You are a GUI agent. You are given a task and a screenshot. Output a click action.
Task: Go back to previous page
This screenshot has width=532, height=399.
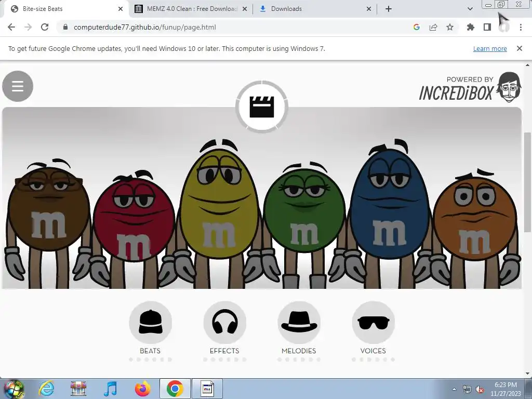coord(11,27)
